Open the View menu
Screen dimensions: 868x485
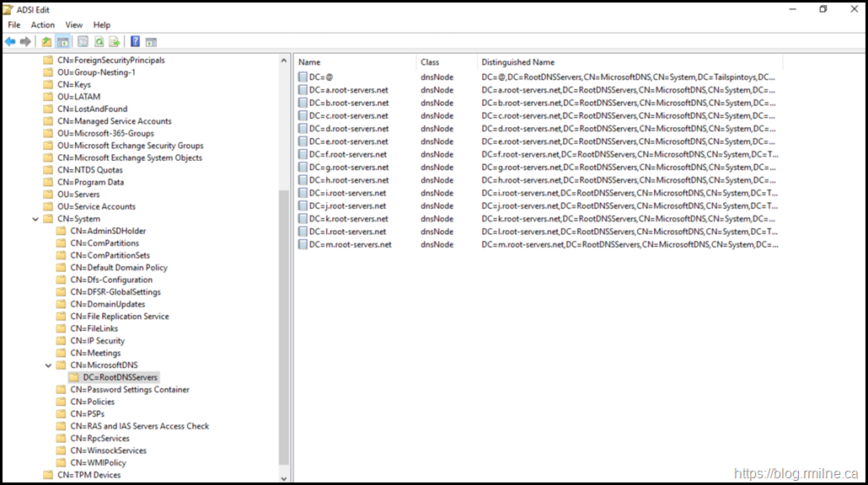[x=74, y=25]
